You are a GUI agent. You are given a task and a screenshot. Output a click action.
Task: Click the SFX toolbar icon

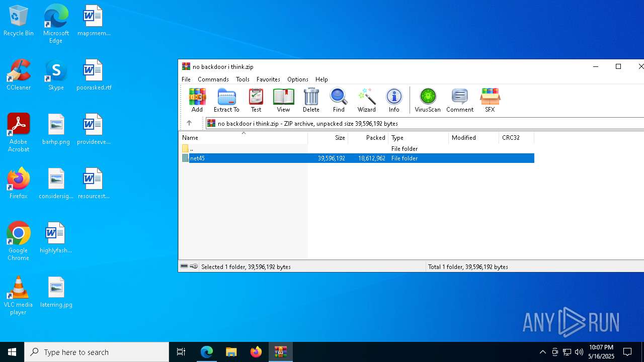pos(490,100)
